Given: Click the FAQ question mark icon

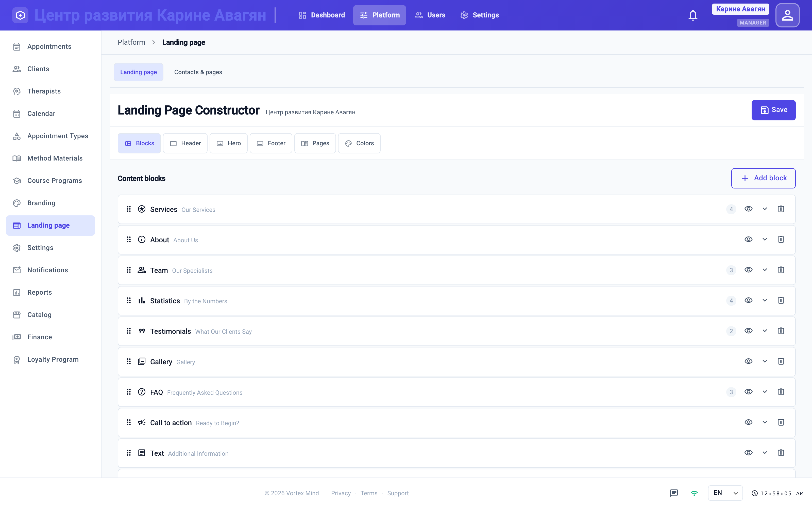Looking at the screenshot, I should pyautogui.click(x=142, y=392).
